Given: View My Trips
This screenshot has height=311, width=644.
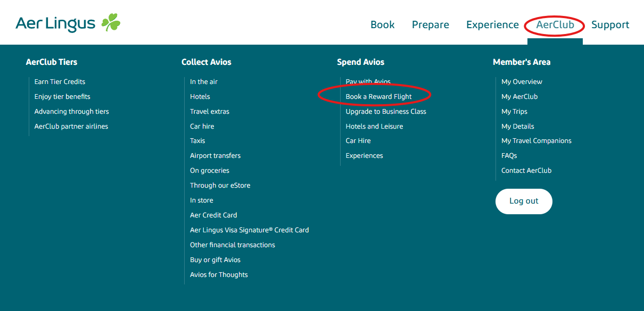Looking at the screenshot, I should 515,112.
